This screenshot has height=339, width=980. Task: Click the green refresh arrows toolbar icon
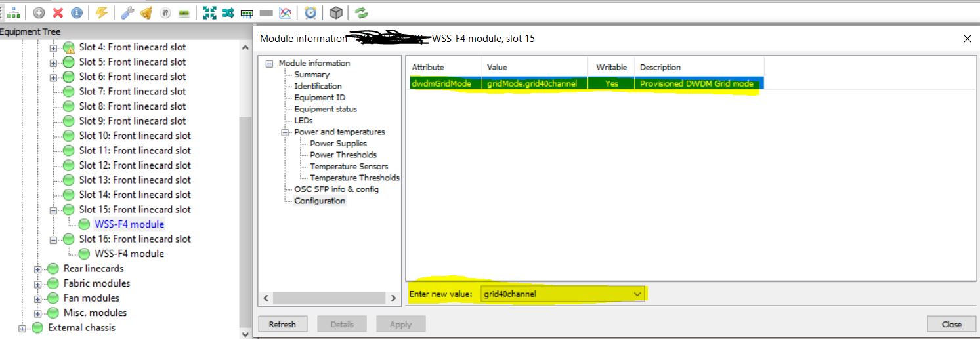coord(361,12)
